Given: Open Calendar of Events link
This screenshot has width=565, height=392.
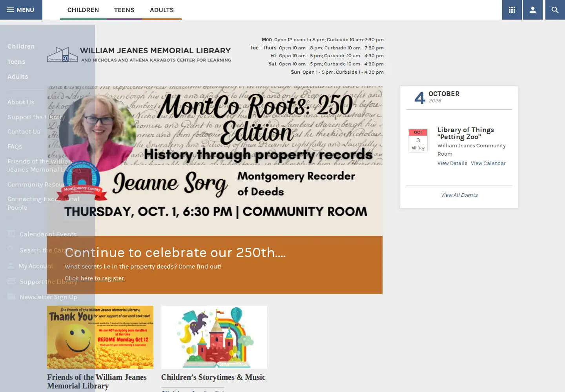Looking at the screenshot, I should pos(48,234).
